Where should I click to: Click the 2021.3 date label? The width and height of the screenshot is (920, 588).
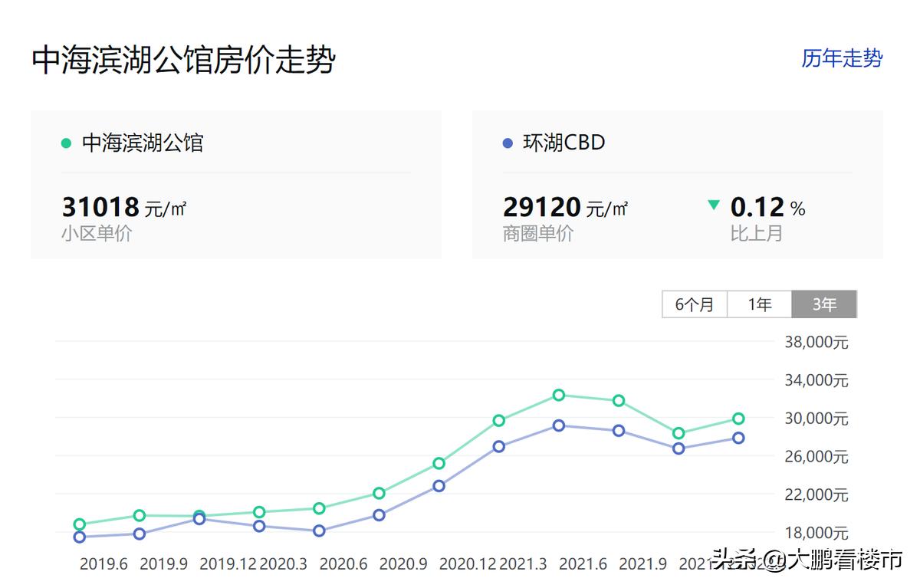[x=523, y=563]
